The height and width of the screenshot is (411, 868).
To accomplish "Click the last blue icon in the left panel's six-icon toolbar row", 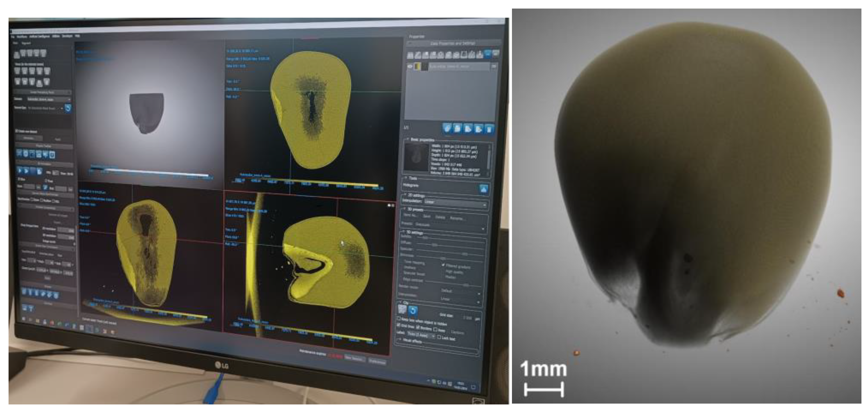I will 52,155.
